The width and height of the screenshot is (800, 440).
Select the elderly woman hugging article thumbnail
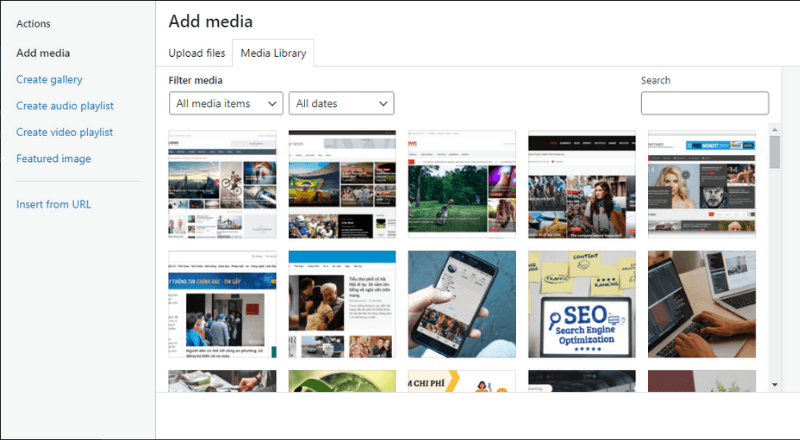pyautogui.click(x=342, y=304)
